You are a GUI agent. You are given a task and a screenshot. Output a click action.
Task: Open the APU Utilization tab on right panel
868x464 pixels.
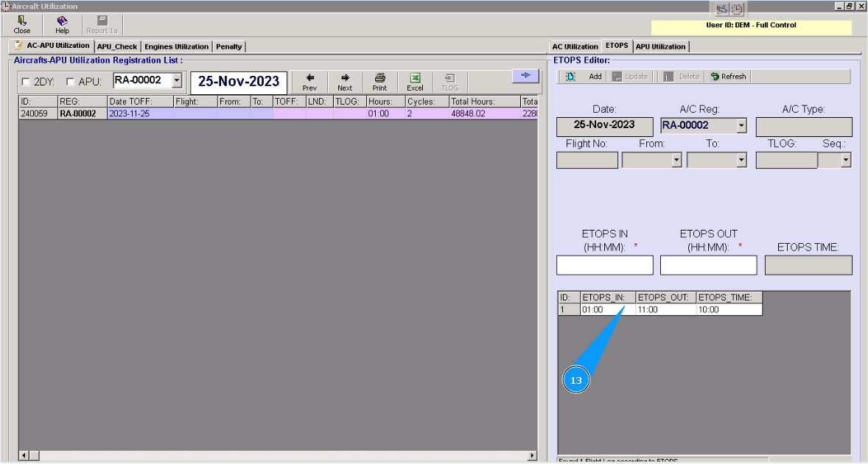[660, 46]
